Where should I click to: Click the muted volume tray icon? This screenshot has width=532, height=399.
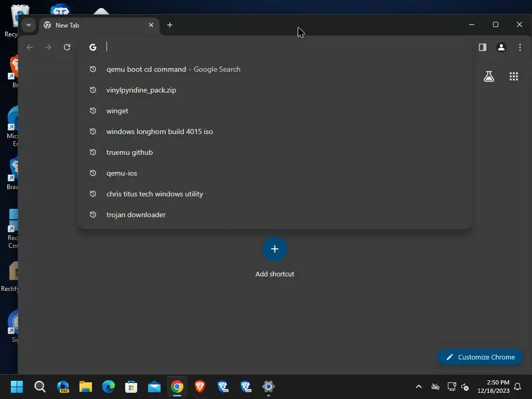465,387
